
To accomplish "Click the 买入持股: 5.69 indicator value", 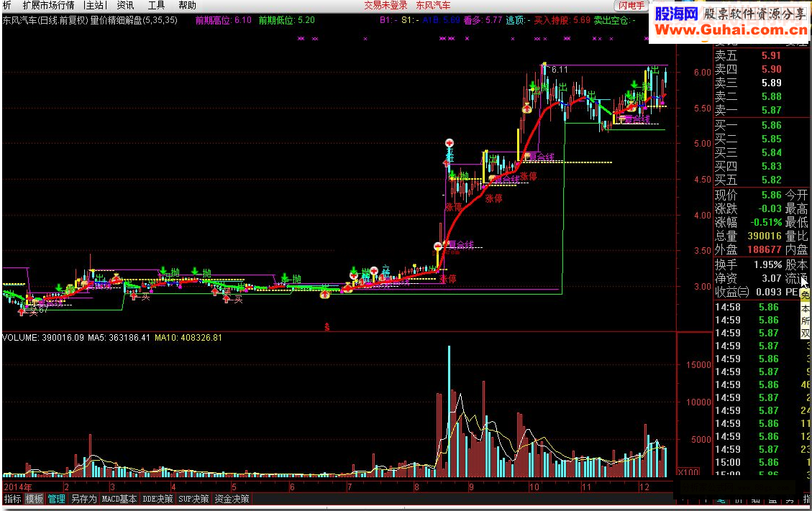I will click(x=562, y=20).
